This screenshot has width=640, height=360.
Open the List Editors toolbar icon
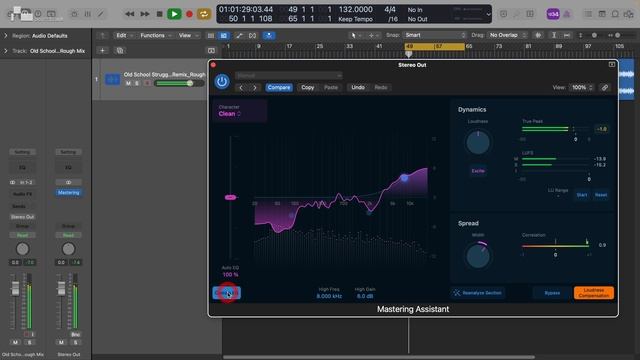point(588,14)
